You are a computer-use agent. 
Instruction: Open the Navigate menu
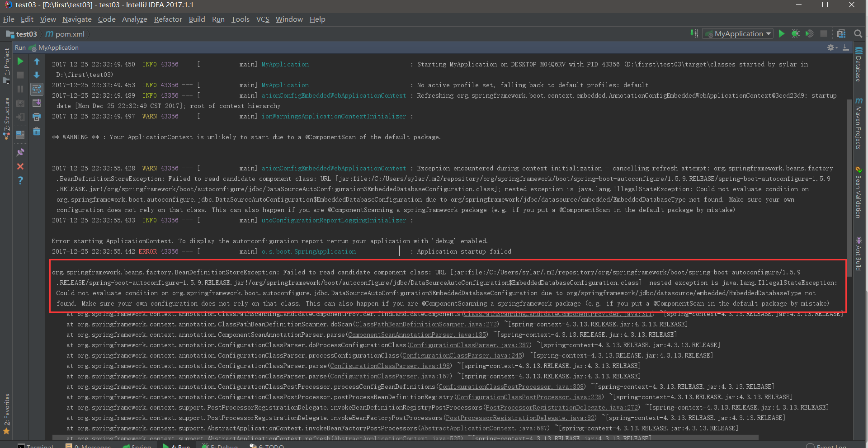tap(77, 19)
